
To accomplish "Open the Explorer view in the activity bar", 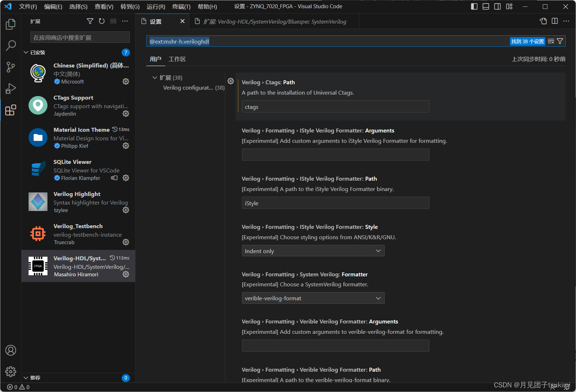I will (10, 24).
